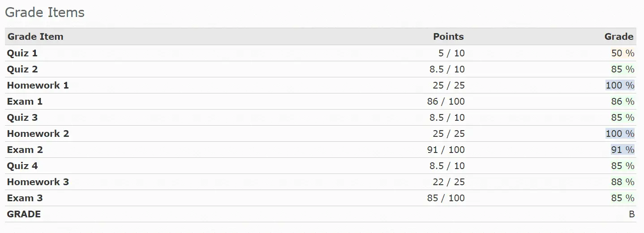Screen dimensions: 644x233
Task: Click the 91 % highlighted grade cell
Action: pyautogui.click(x=623, y=150)
